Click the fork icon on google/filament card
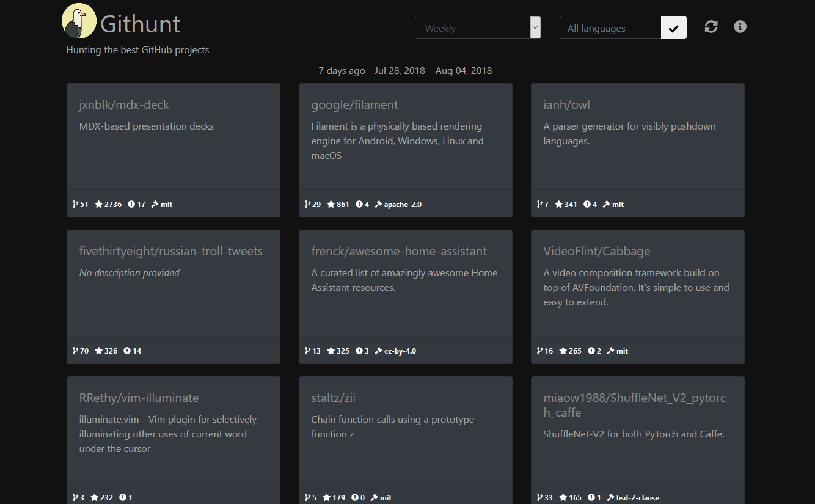815x504 pixels. click(308, 205)
